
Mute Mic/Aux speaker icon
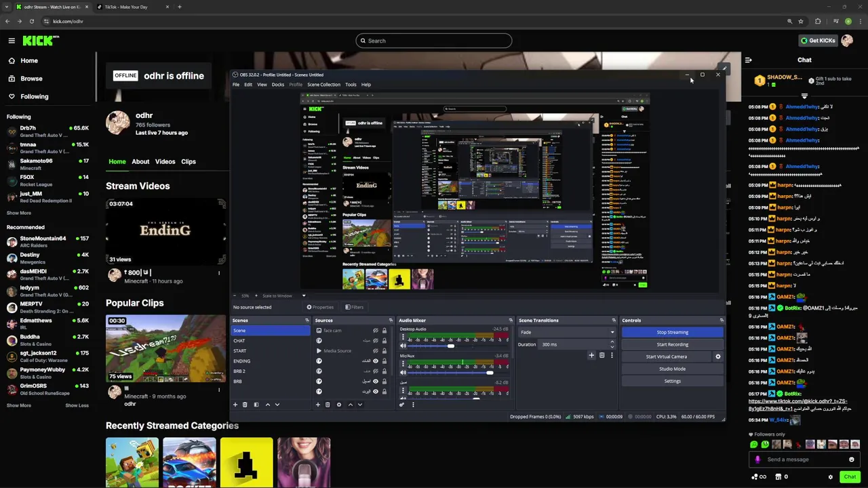[x=403, y=372]
